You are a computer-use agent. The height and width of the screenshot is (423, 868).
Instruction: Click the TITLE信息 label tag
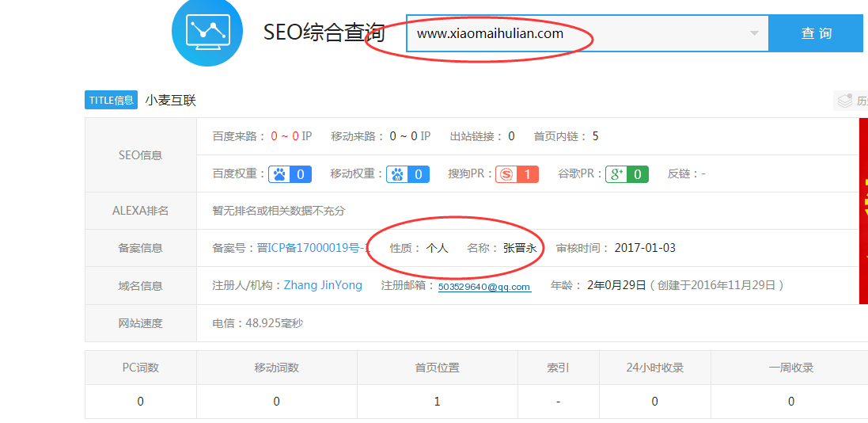coord(112,101)
